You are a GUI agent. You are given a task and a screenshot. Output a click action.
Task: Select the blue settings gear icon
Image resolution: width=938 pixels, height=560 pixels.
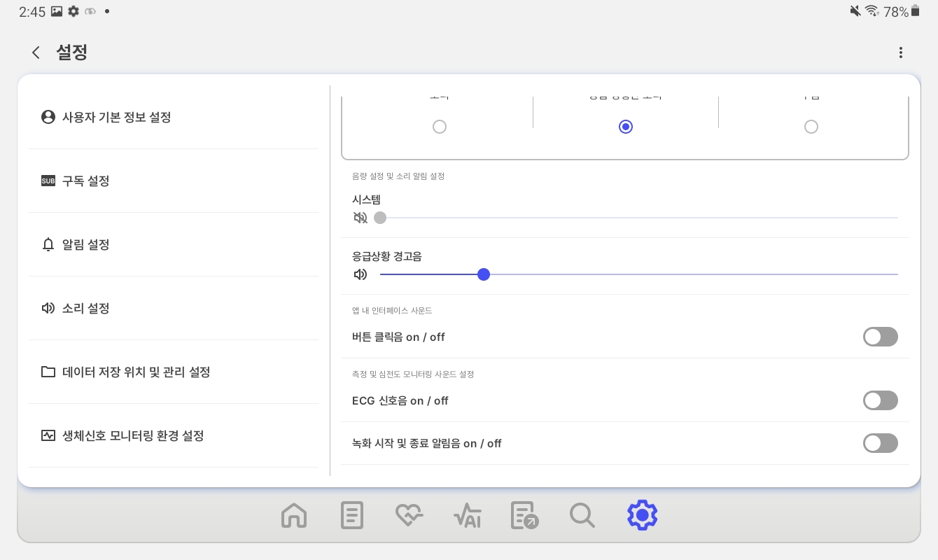pyautogui.click(x=642, y=515)
